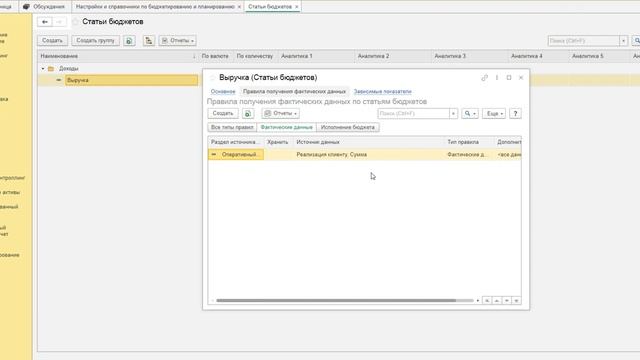Open the Отчеты dropdown inside the dialog

point(280,113)
